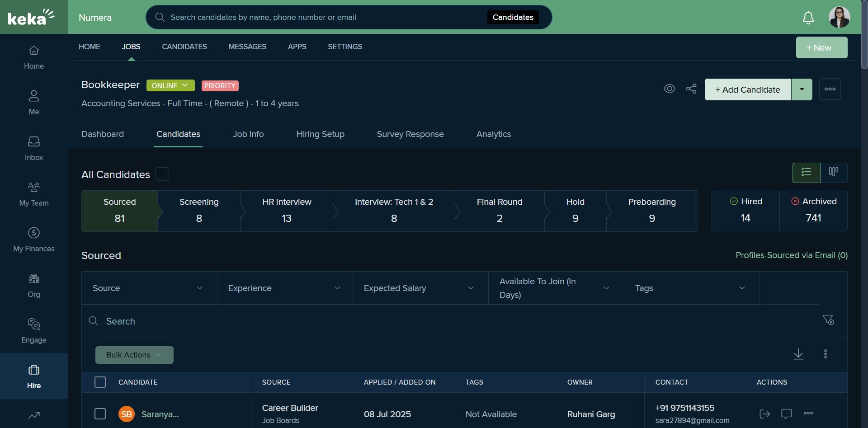Download the candidates list
This screenshot has height=428, width=868.
(798, 354)
